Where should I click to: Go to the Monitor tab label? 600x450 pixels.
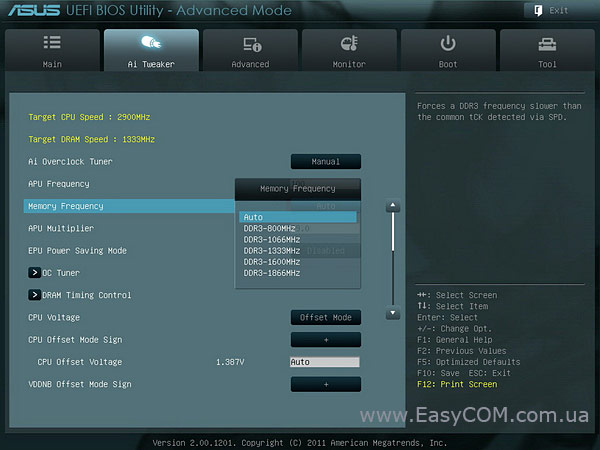(349, 64)
